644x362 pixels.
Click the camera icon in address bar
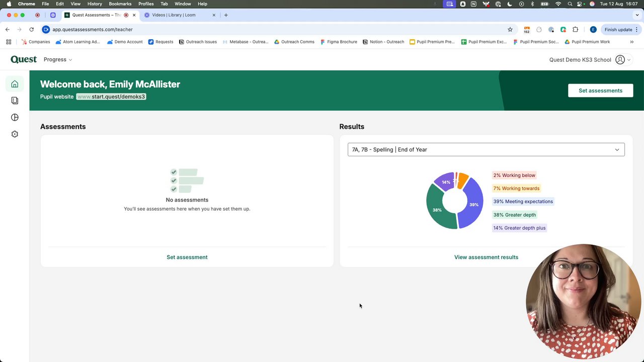(46, 30)
